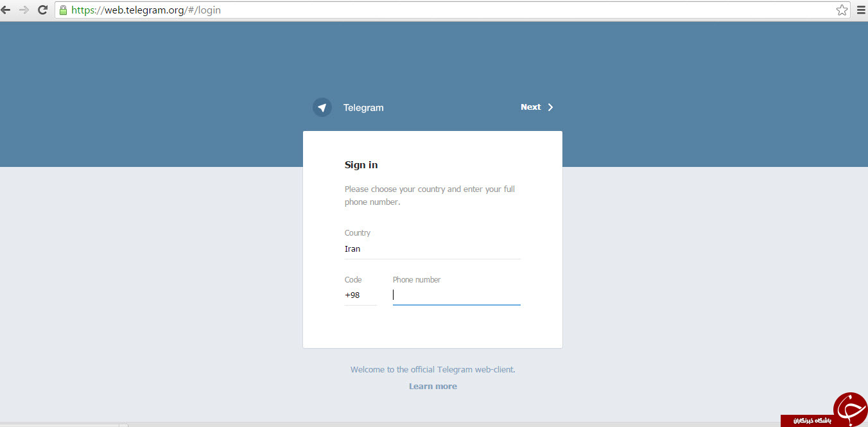Reload the page with refresh icon
This screenshot has height=427, width=868.
point(42,10)
